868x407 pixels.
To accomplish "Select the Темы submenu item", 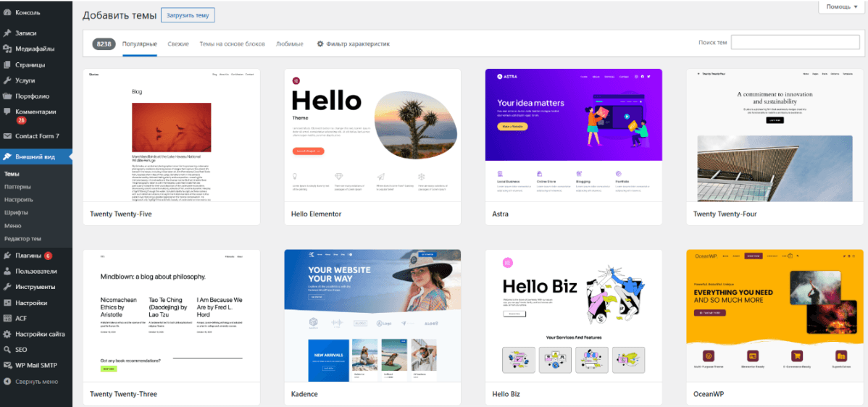I will coord(12,175).
